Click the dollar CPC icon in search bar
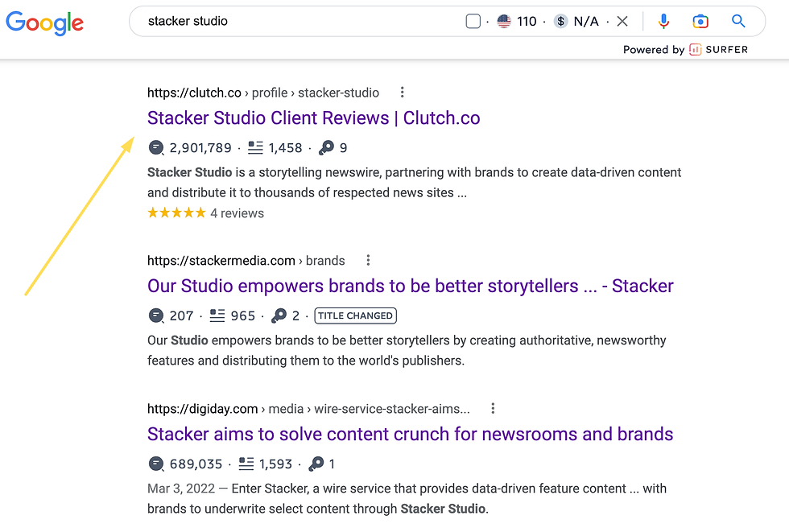Image resolution: width=789 pixels, height=532 pixels. click(560, 21)
